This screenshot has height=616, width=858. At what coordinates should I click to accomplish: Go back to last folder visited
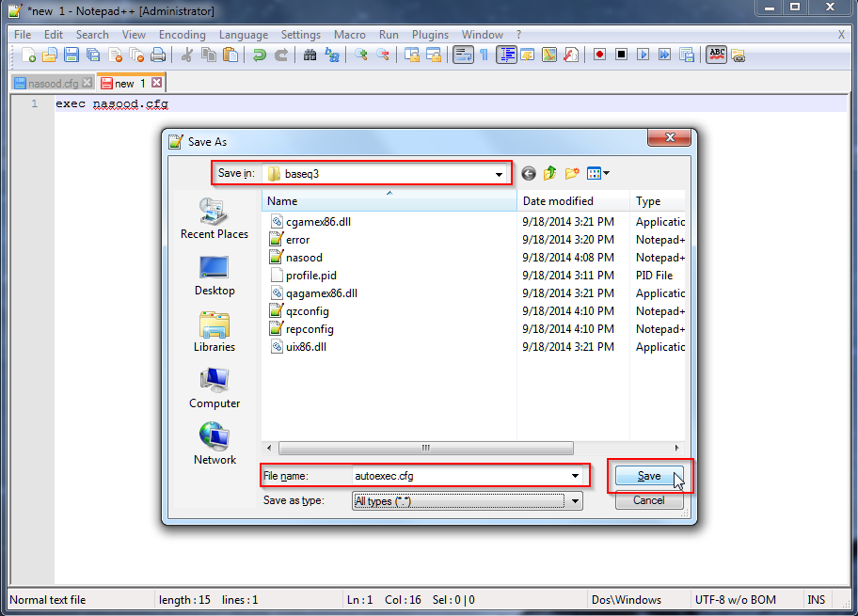coord(529,173)
